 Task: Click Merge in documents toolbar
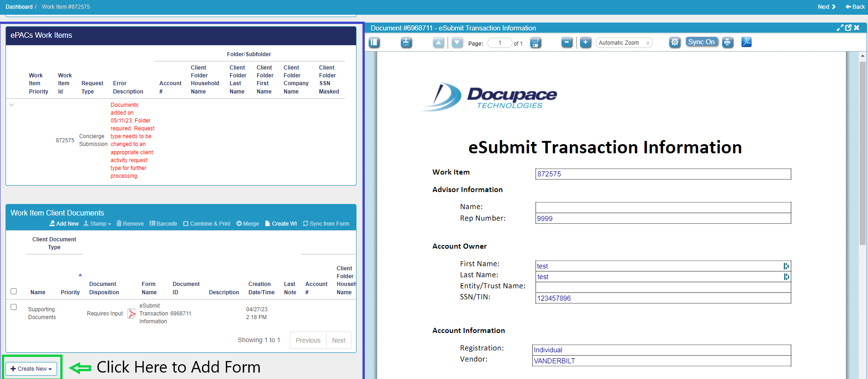pyautogui.click(x=247, y=224)
